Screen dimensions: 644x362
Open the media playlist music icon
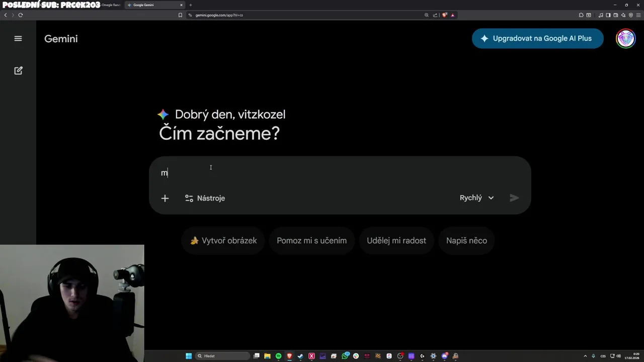pyautogui.click(x=601, y=15)
